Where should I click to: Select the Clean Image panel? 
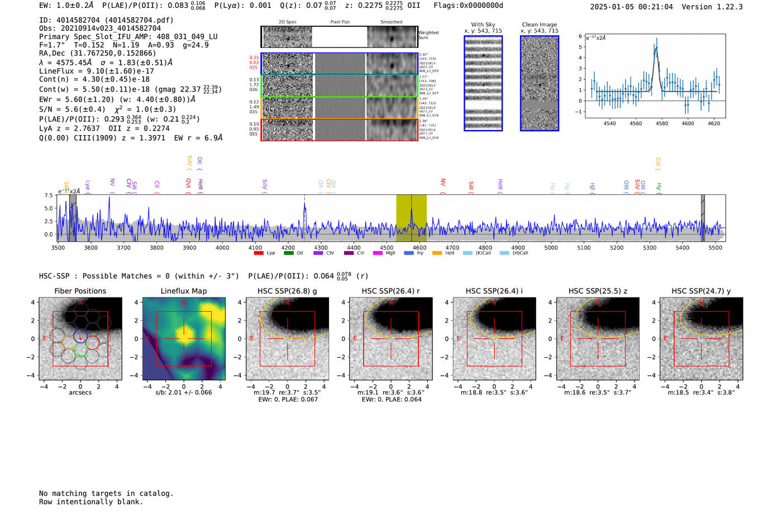[540, 83]
